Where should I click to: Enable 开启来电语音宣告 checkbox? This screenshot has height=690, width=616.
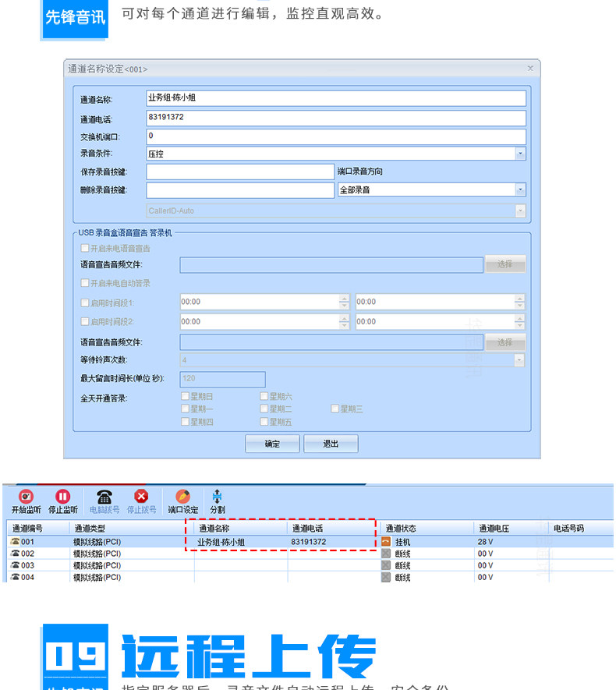[85, 248]
